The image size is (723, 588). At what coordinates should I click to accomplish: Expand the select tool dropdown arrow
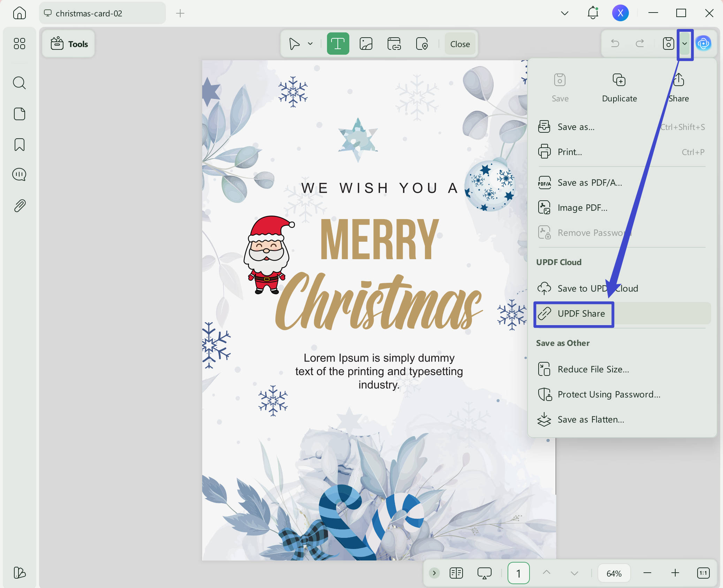pyautogui.click(x=310, y=44)
